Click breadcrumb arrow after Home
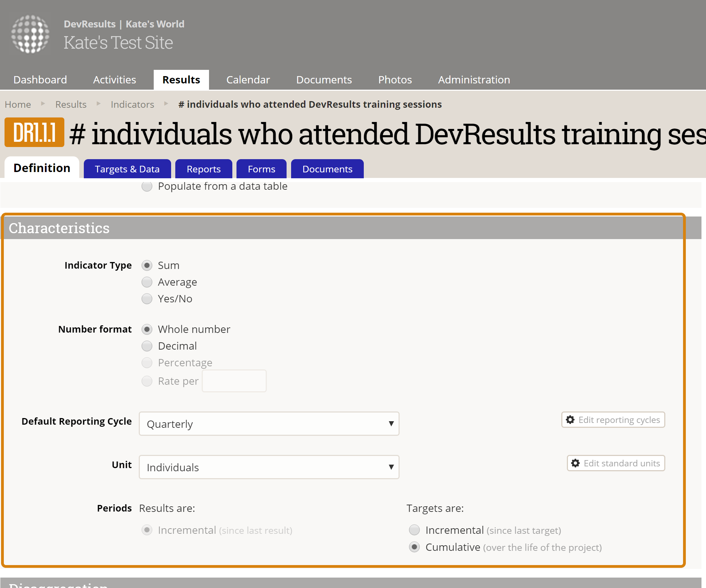This screenshot has height=588, width=706. coord(43,104)
